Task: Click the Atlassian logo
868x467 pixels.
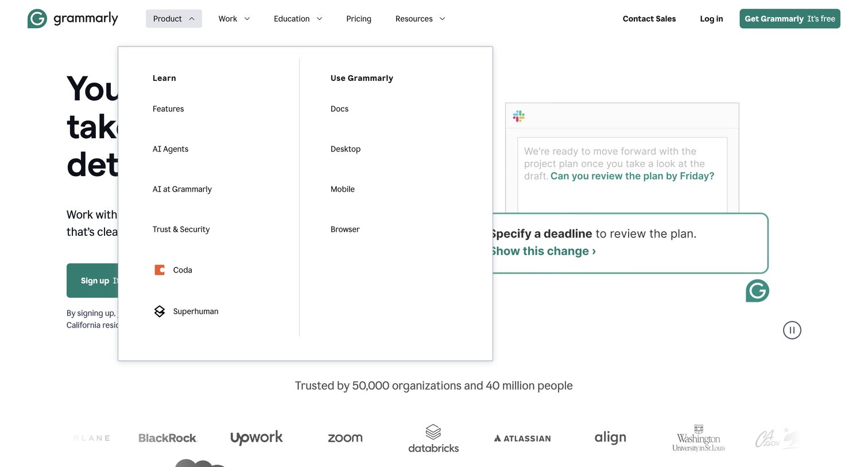Action: click(x=522, y=438)
